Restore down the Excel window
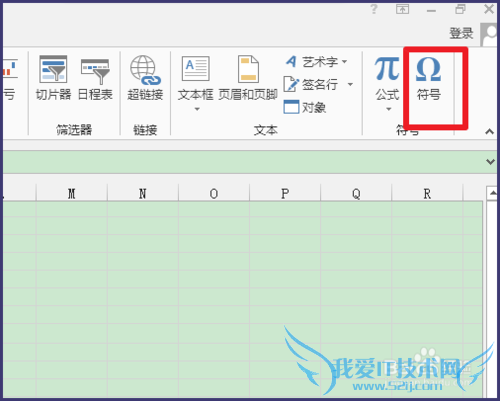 pyautogui.click(x=460, y=9)
